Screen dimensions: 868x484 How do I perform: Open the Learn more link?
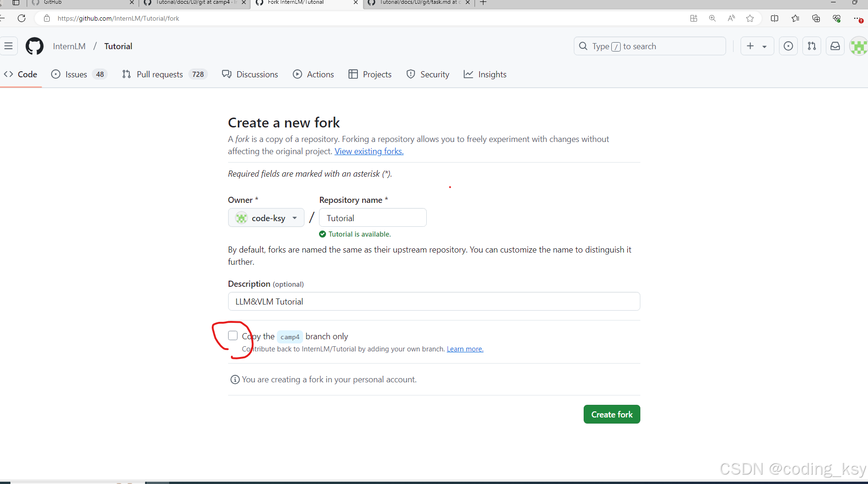[x=465, y=349]
